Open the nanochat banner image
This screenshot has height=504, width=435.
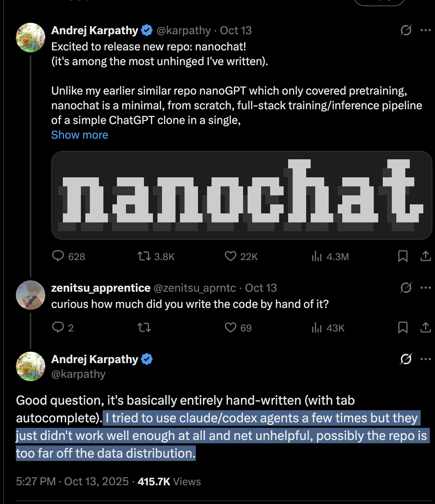click(x=241, y=195)
